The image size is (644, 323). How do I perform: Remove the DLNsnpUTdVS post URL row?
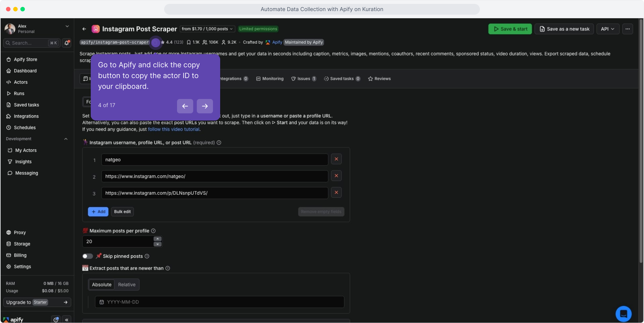(x=336, y=193)
